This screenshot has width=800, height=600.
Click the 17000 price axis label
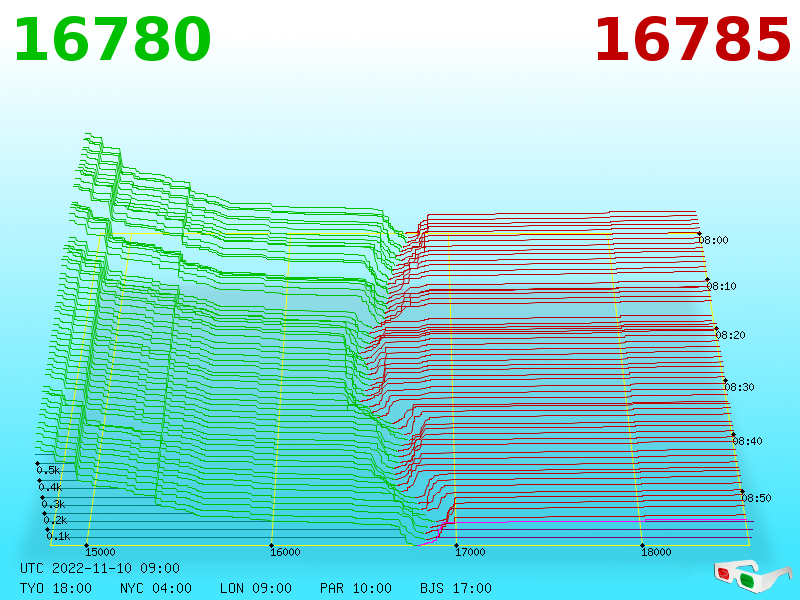tap(470, 552)
